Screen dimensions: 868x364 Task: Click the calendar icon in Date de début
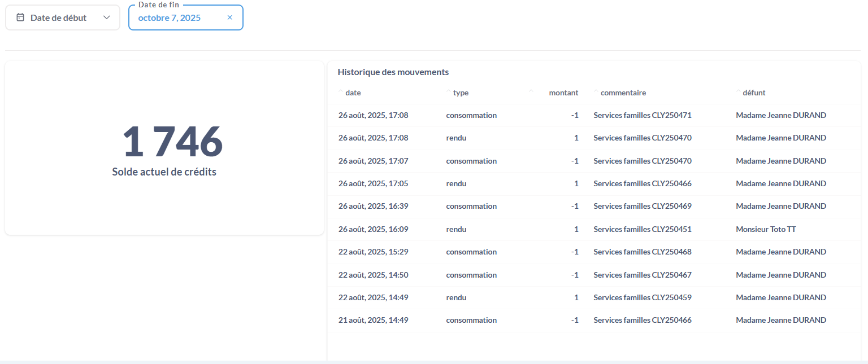(x=20, y=17)
